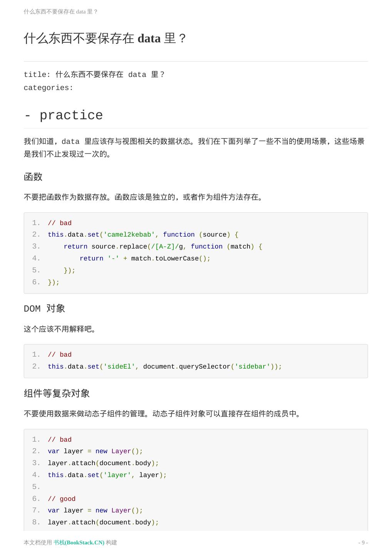Click the small page header text at top
The image size is (392, 554).
61,12
